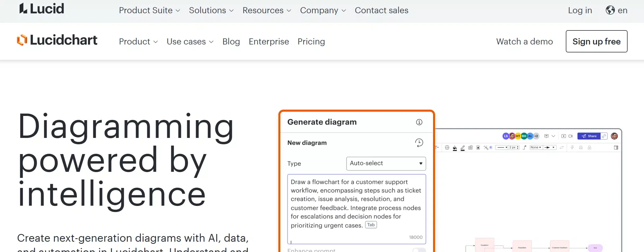This screenshot has width=644, height=252.
Task: Open the Blog page
Action: (231, 42)
